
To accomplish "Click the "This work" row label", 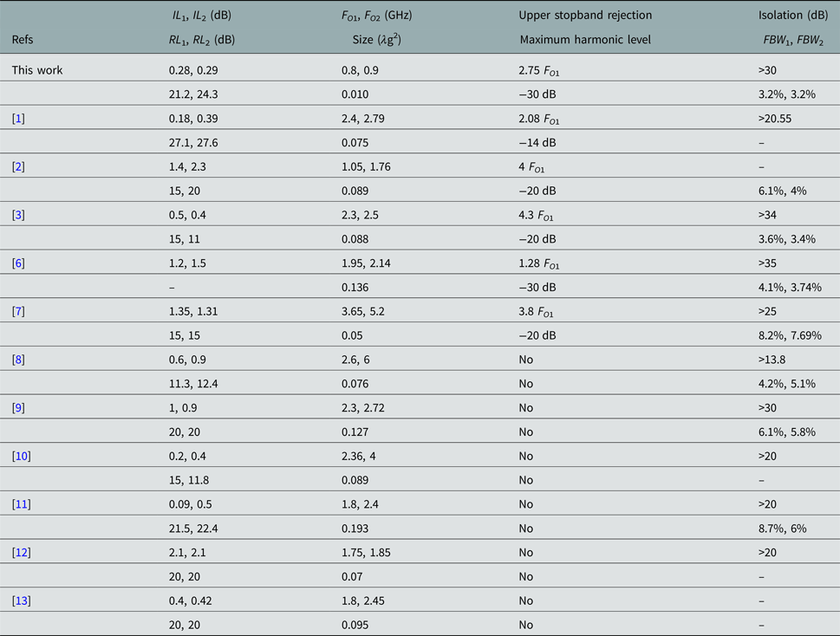I will [37, 70].
